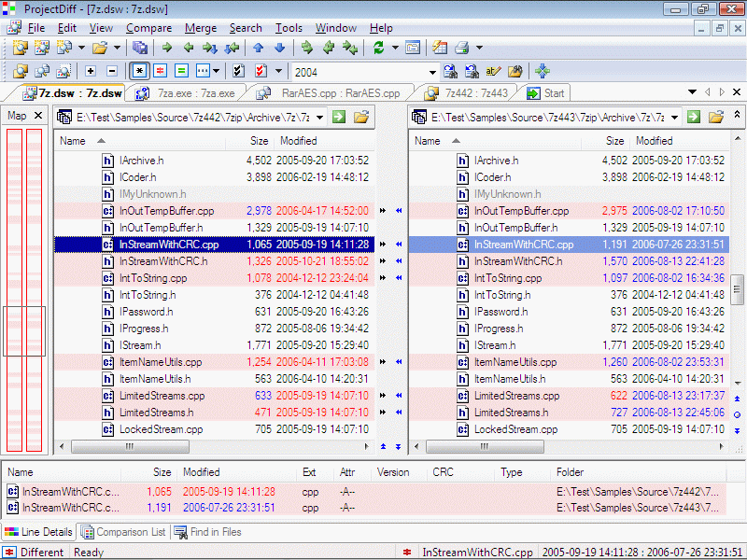Click green go arrow beside right path

point(694,117)
